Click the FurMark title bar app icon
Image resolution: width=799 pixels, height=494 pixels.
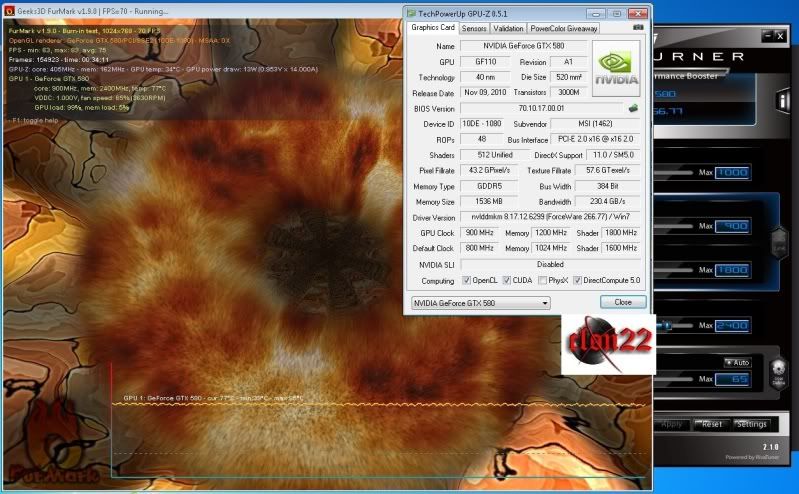[9, 11]
